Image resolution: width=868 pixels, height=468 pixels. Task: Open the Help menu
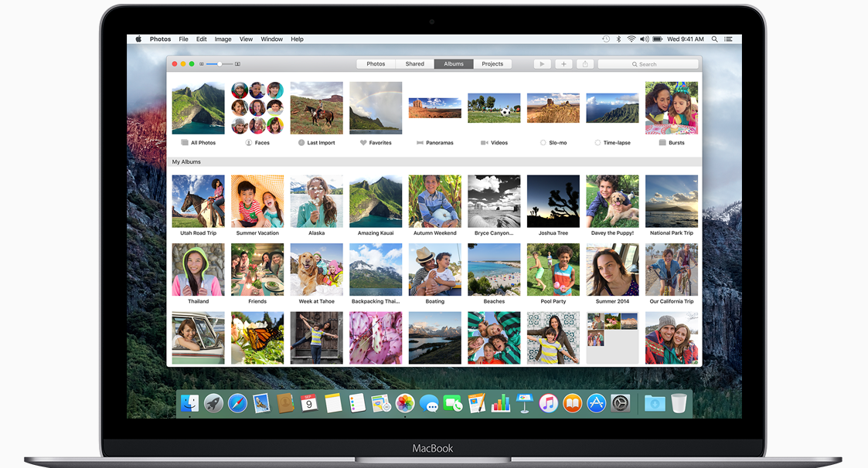298,39
